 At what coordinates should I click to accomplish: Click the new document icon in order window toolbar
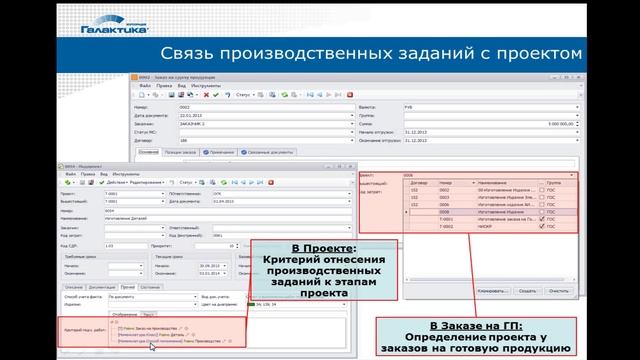pos(142,95)
